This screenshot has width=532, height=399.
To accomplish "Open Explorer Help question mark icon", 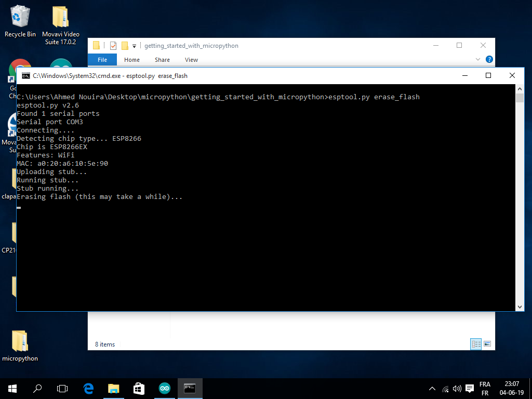I will tap(489, 59).
